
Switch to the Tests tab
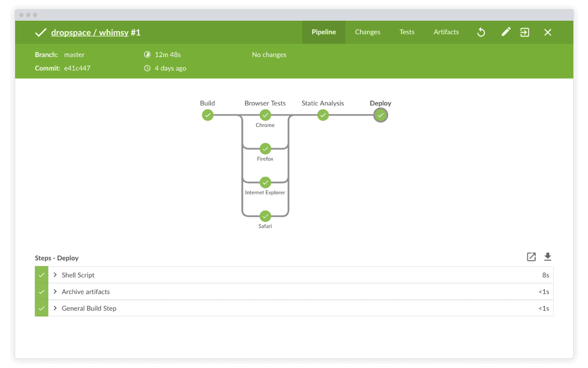click(407, 32)
